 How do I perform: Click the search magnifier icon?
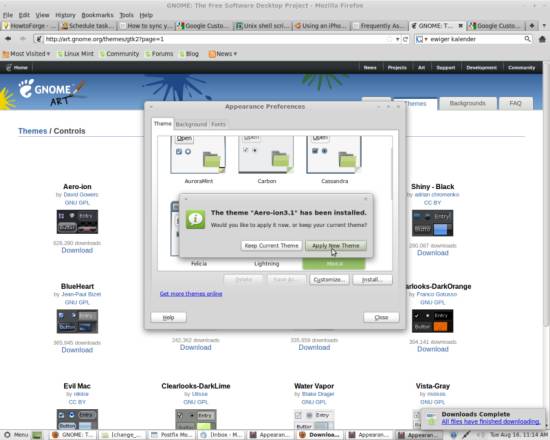coord(528,39)
